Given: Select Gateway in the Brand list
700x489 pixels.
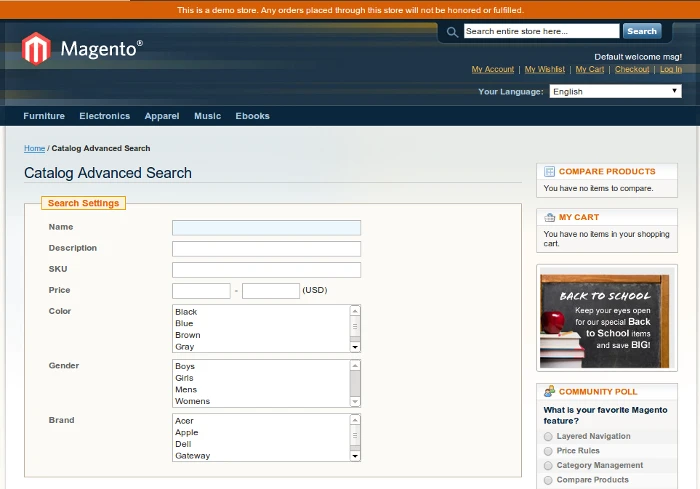Looking at the screenshot, I should (262, 456).
